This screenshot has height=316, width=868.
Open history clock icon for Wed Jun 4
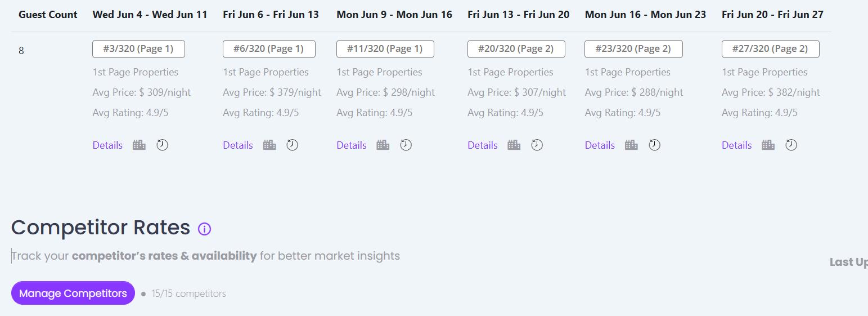click(162, 145)
